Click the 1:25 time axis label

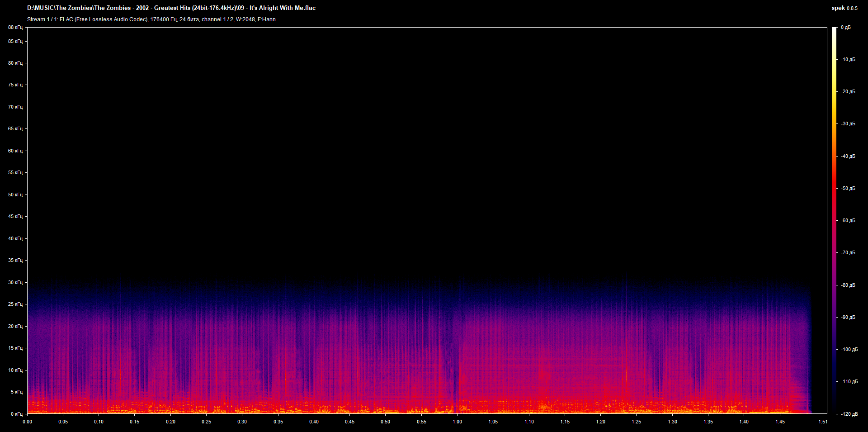(637, 422)
